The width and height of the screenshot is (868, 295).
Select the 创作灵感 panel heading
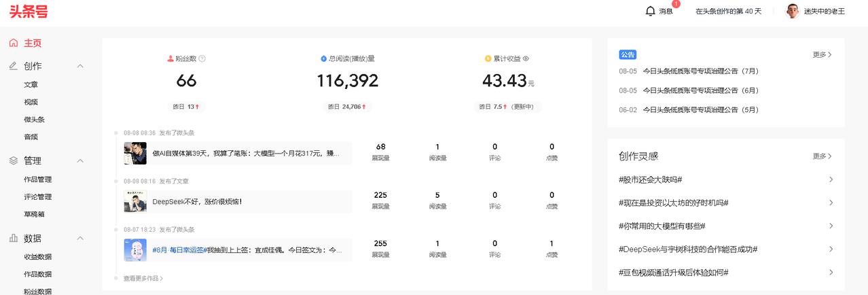pyautogui.click(x=638, y=156)
